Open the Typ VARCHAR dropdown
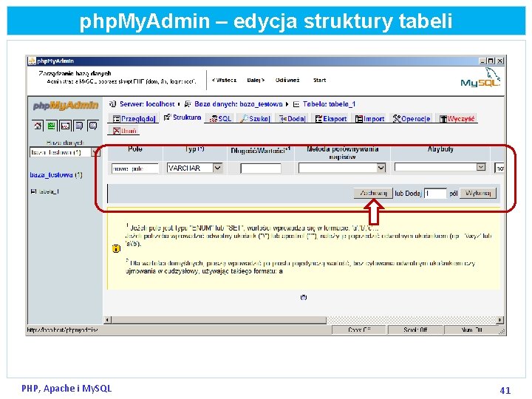The width and height of the screenshot is (532, 399). point(195,168)
